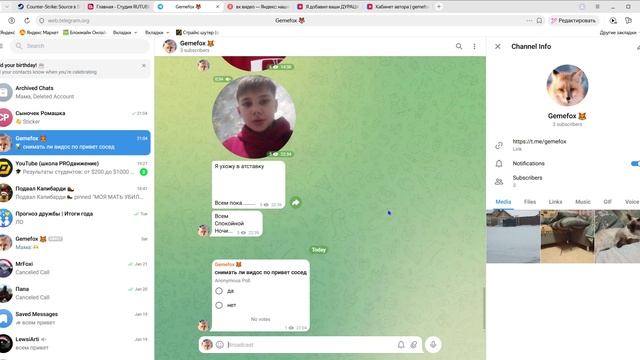Image resolution: width=640 pixels, height=360 pixels.
Task: Switch to the Files tab
Action: pos(530,202)
